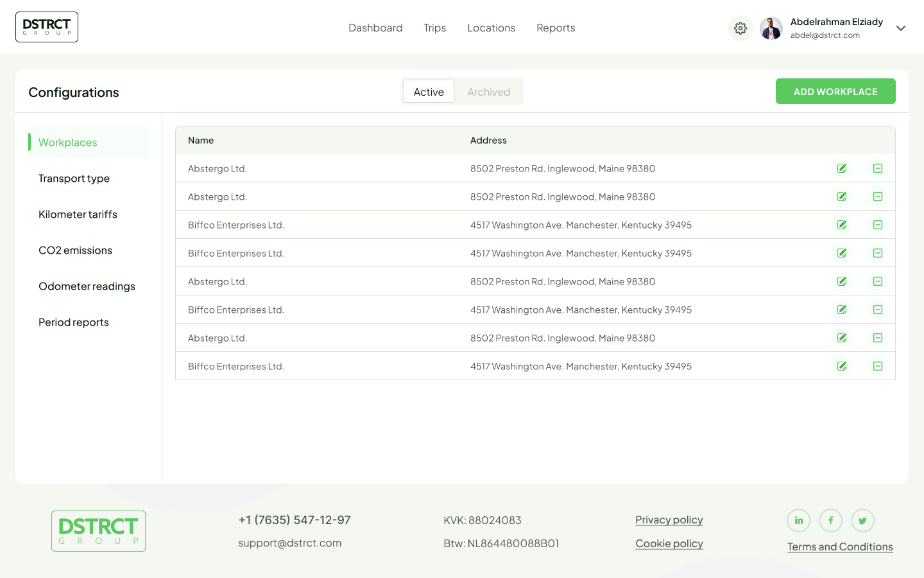Click the LinkedIn icon in footer

point(799,521)
